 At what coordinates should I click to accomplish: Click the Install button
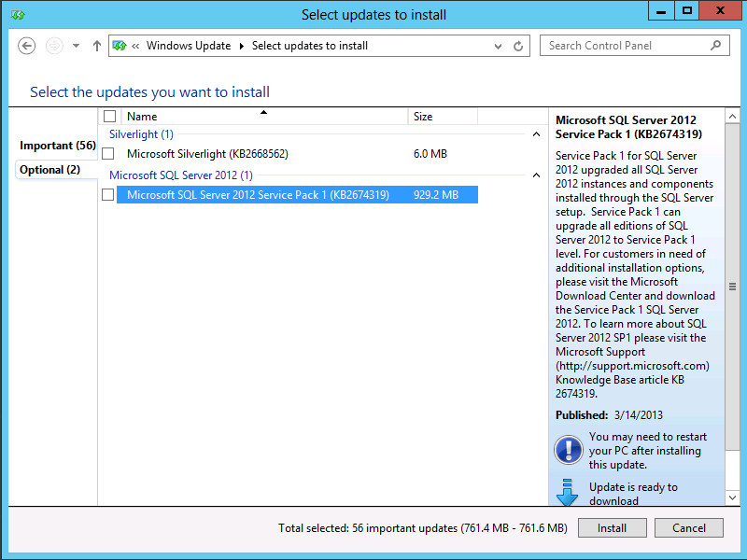pyautogui.click(x=613, y=528)
